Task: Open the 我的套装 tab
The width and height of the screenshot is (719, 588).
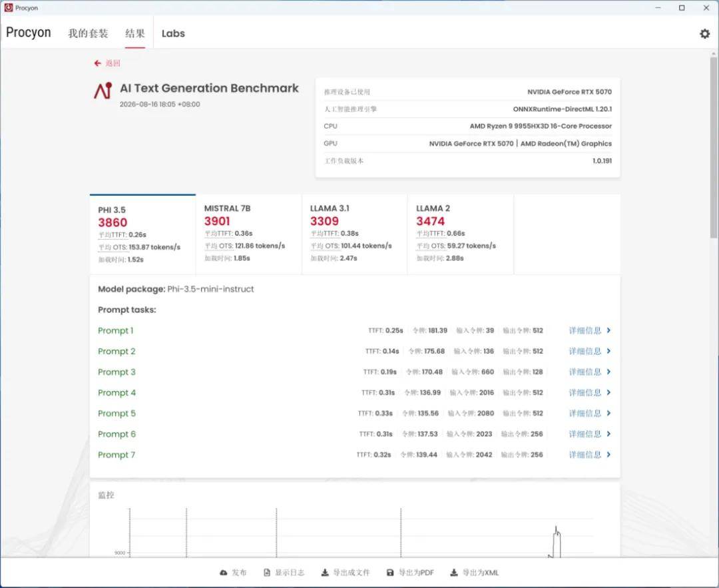Action: [x=88, y=33]
